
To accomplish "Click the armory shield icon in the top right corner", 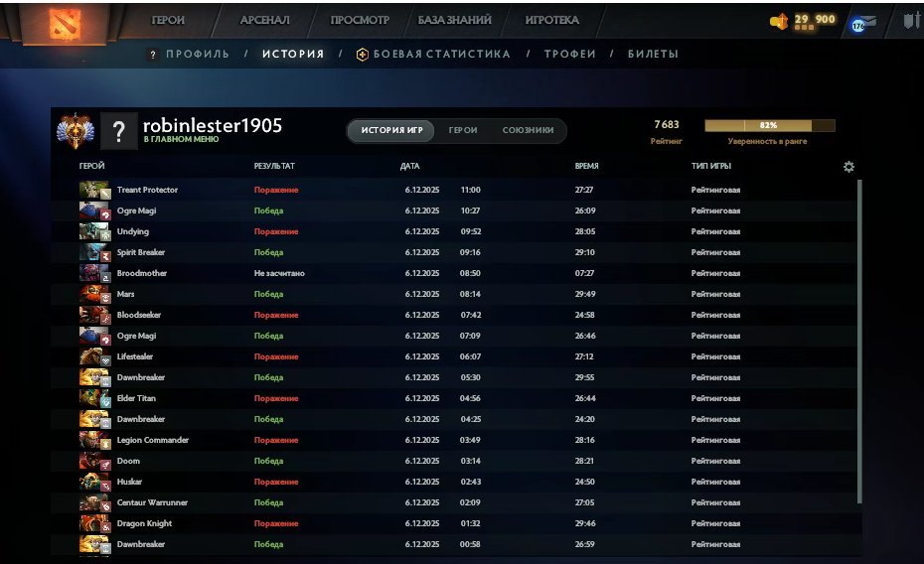I will point(912,21).
